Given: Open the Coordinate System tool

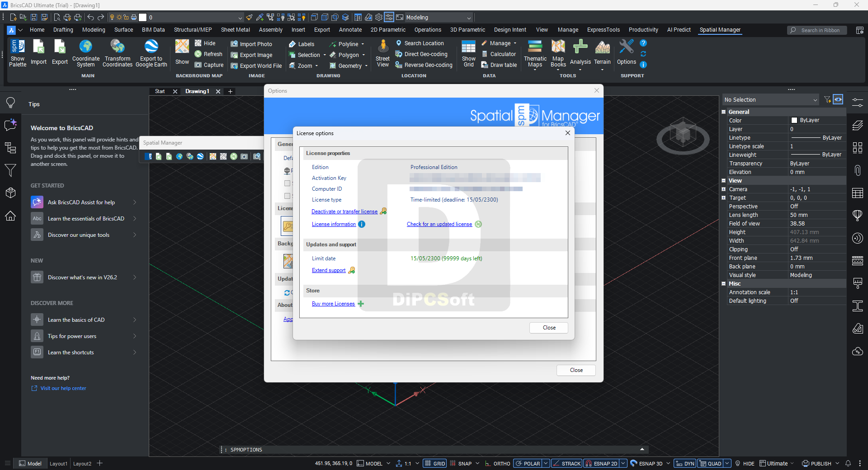Looking at the screenshot, I should click(86, 53).
